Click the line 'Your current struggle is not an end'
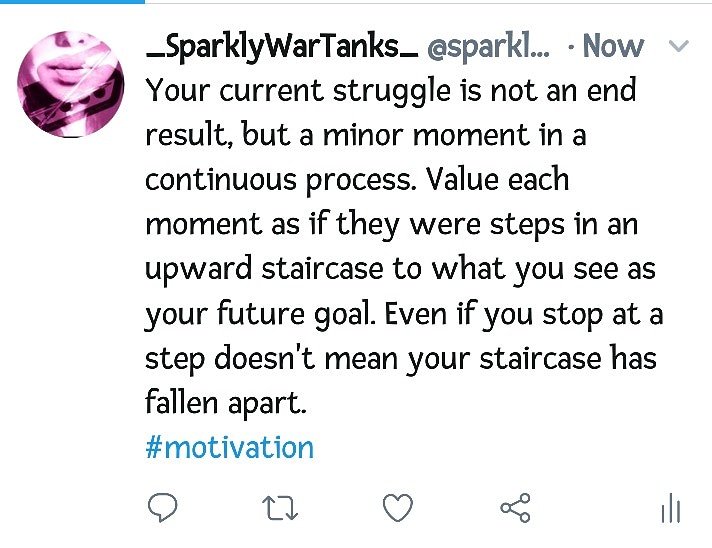The width and height of the screenshot is (712, 548). click(391, 90)
